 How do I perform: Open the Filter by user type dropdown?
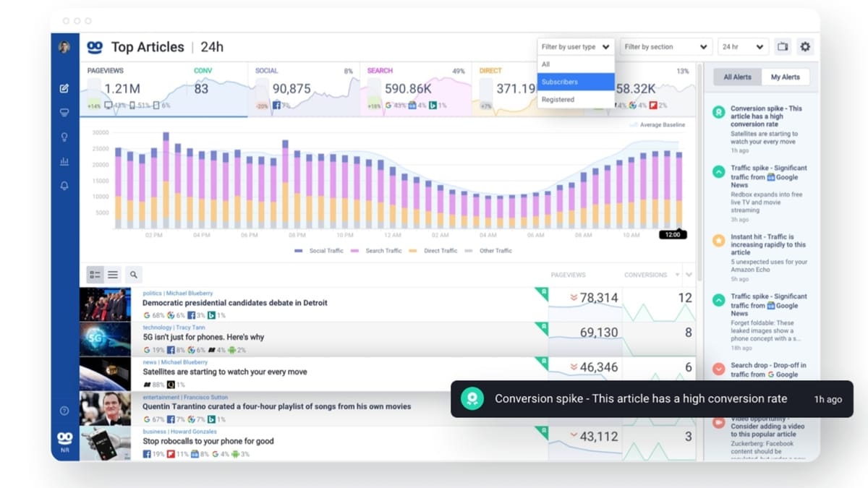(x=576, y=47)
